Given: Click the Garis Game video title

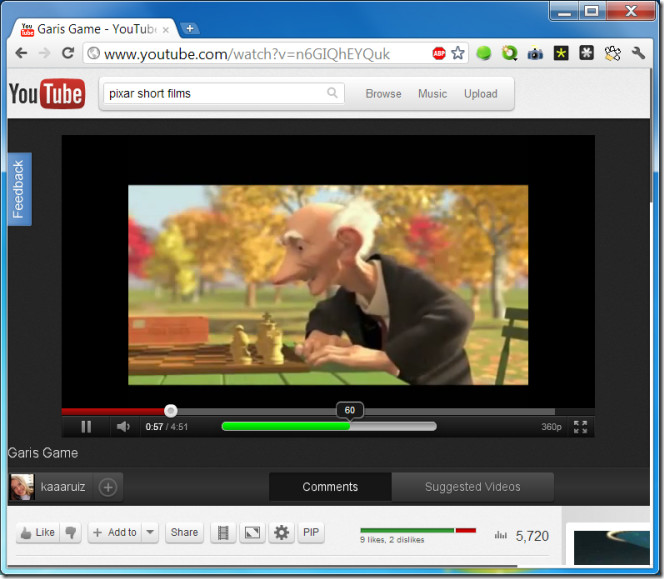Looking at the screenshot, I should click(43, 453).
